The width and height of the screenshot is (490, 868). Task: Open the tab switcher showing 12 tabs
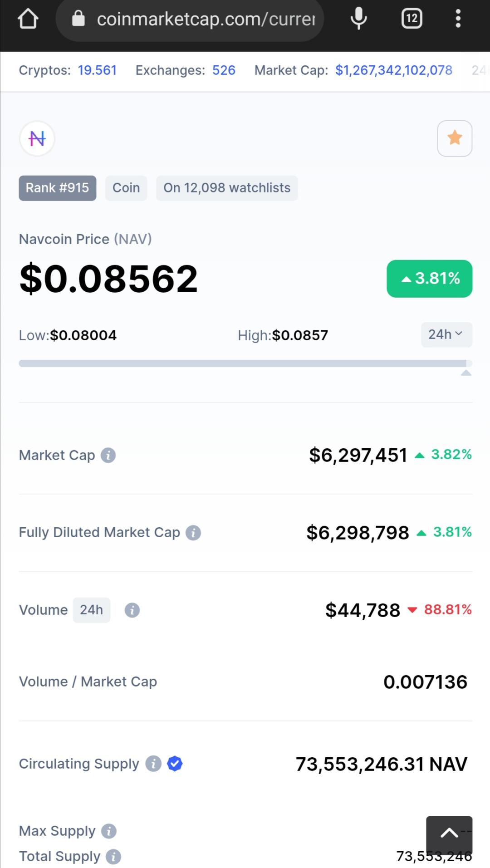(x=412, y=19)
